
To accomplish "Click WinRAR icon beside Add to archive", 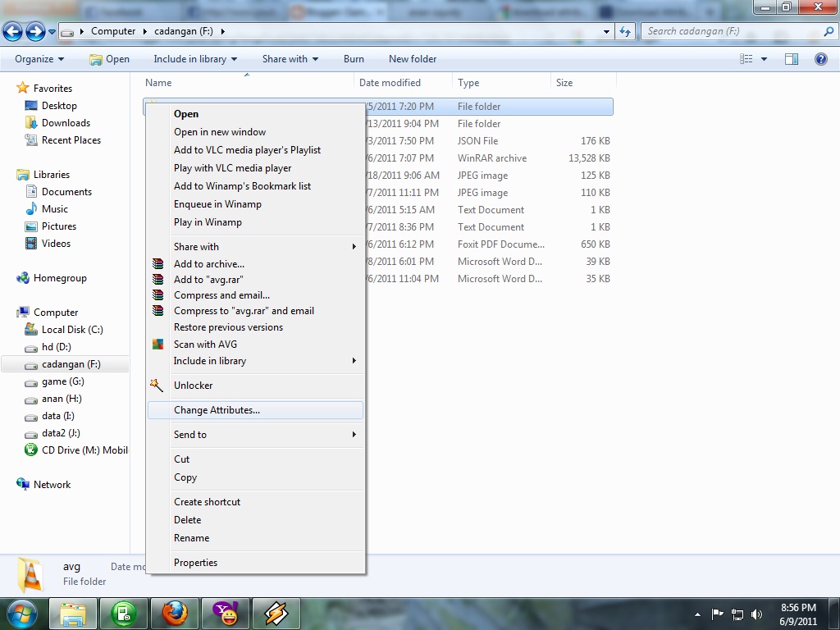I will click(157, 263).
